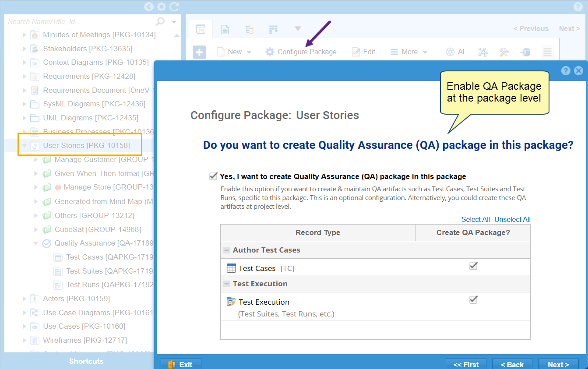Viewport: 588px width, 369px height.
Task: Click the < Back button
Action: click(x=512, y=364)
